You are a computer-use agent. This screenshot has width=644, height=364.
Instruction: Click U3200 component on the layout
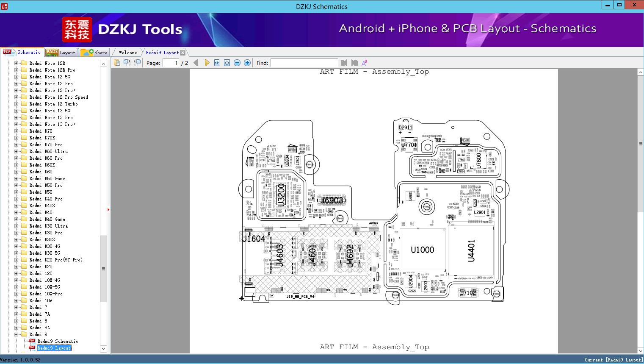[x=281, y=195]
